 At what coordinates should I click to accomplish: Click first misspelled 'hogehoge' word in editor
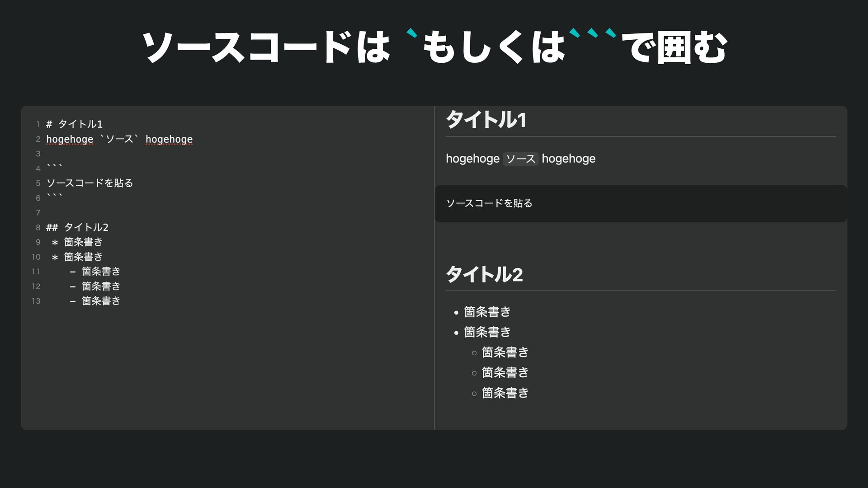pos(70,139)
